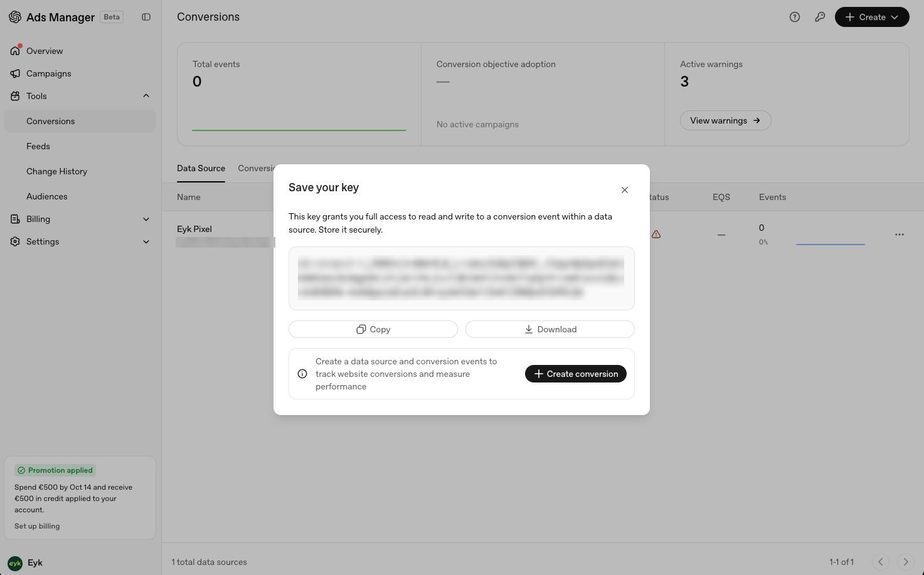Close the Save your key dialog
924x575 pixels.
[625, 190]
